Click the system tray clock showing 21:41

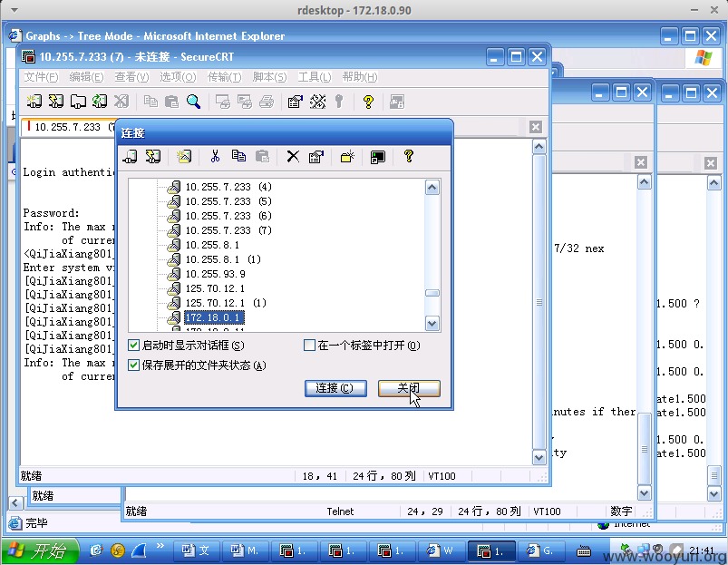click(x=702, y=550)
